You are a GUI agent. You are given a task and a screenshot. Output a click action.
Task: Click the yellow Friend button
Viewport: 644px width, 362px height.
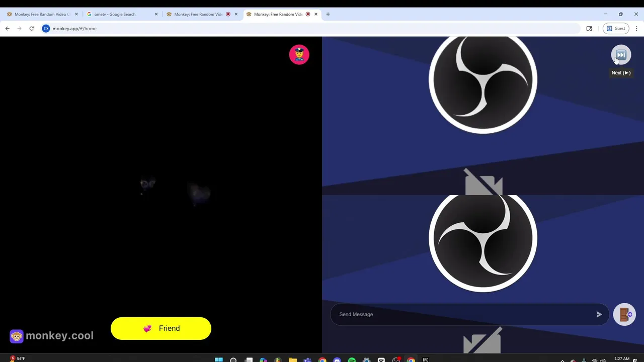pos(161,328)
